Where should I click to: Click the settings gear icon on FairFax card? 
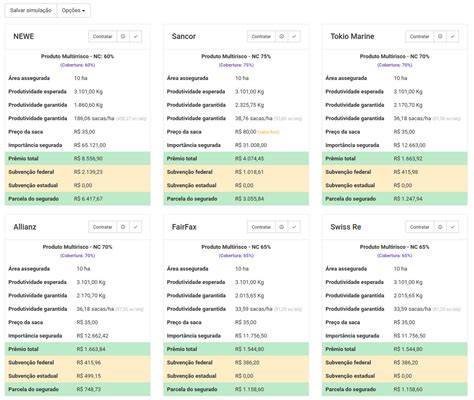(x=282, y=227)
